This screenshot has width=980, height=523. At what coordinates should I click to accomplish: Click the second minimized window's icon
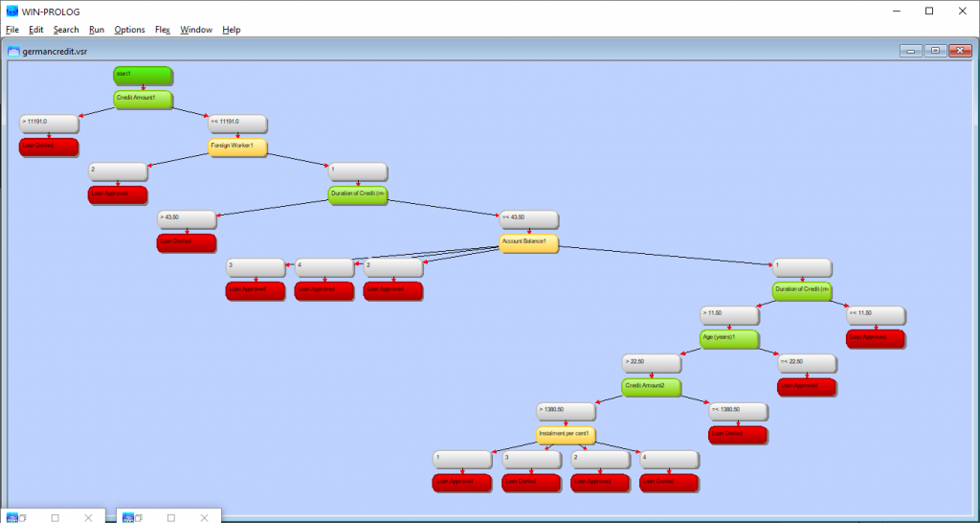[x=128, y=517]
